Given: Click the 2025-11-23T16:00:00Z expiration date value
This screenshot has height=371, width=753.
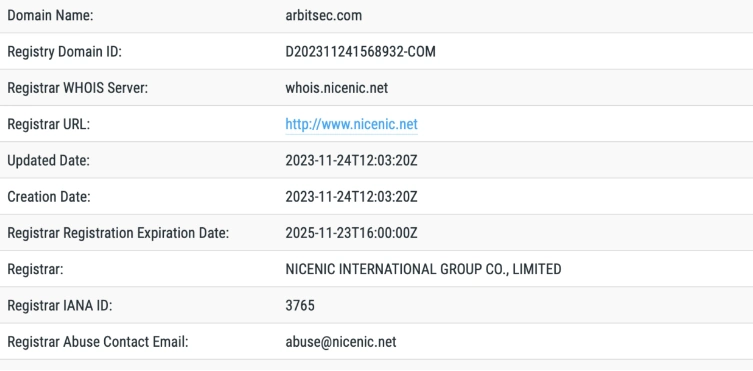Looking at the screenshot, I should click(352, 233).
